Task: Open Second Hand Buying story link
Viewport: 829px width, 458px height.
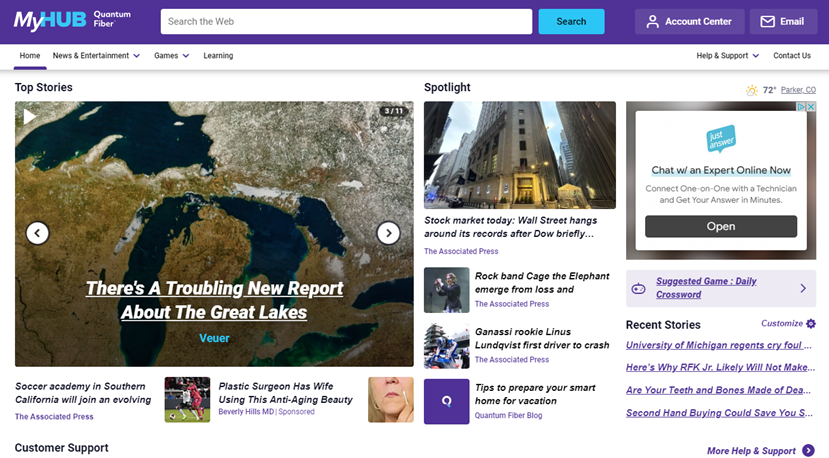Action: [x=719, y=413]
